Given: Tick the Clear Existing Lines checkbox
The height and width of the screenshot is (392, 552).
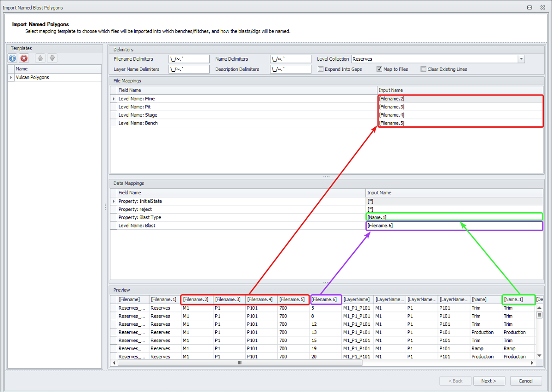Looking at the screenshot, I should coord(423,69).
